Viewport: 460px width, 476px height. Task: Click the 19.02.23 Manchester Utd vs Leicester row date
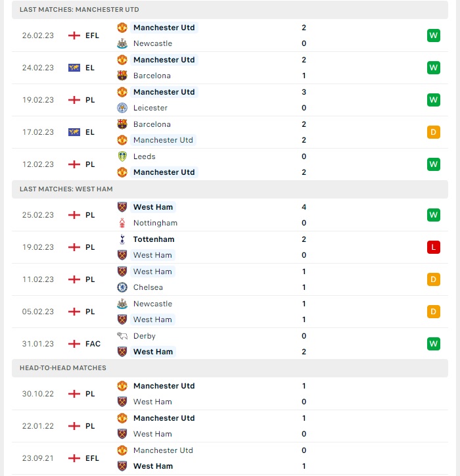[x=38, y=100]
